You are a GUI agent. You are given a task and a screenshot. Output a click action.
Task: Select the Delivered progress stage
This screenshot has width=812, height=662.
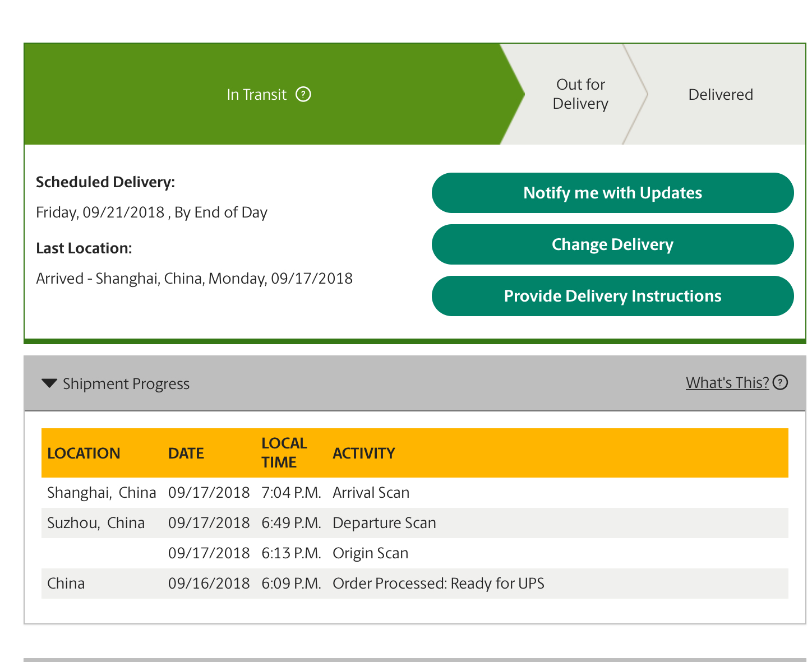tap(720, 94)
